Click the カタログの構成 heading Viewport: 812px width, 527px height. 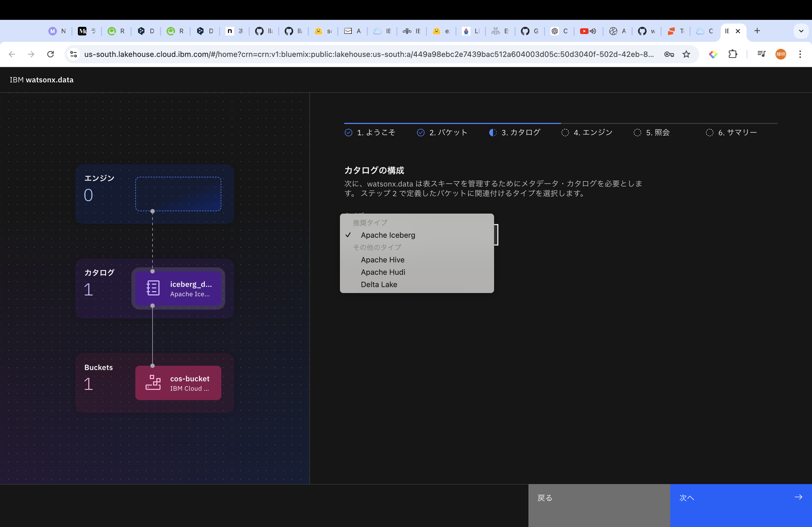[x=374, y=170]
